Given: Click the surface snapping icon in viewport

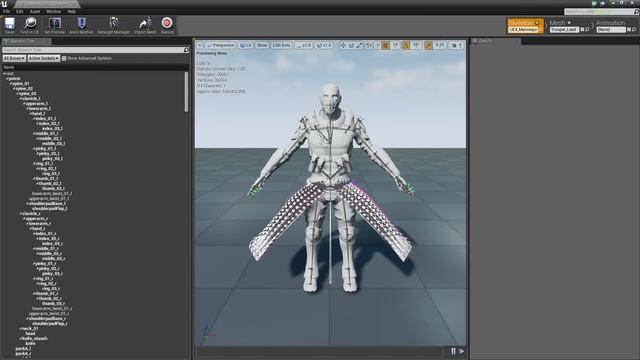Looking at the screenshot, I should coord(377,45).
